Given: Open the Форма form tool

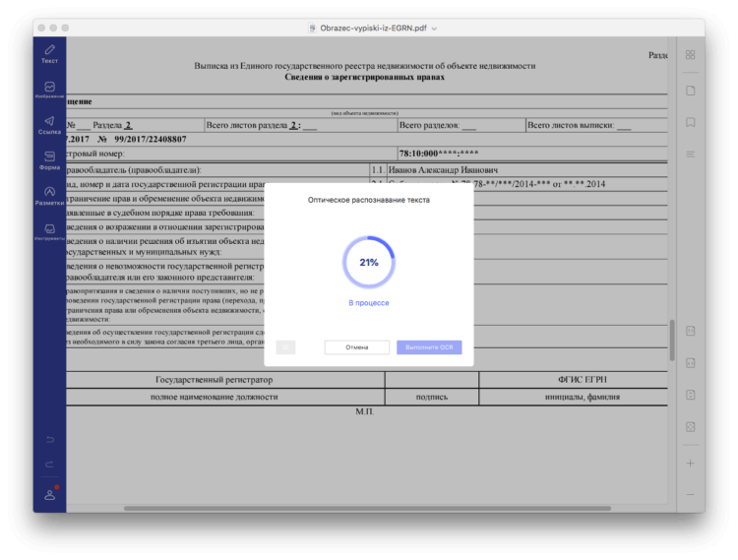Looking at the screenshot, I should coord(49,159).
